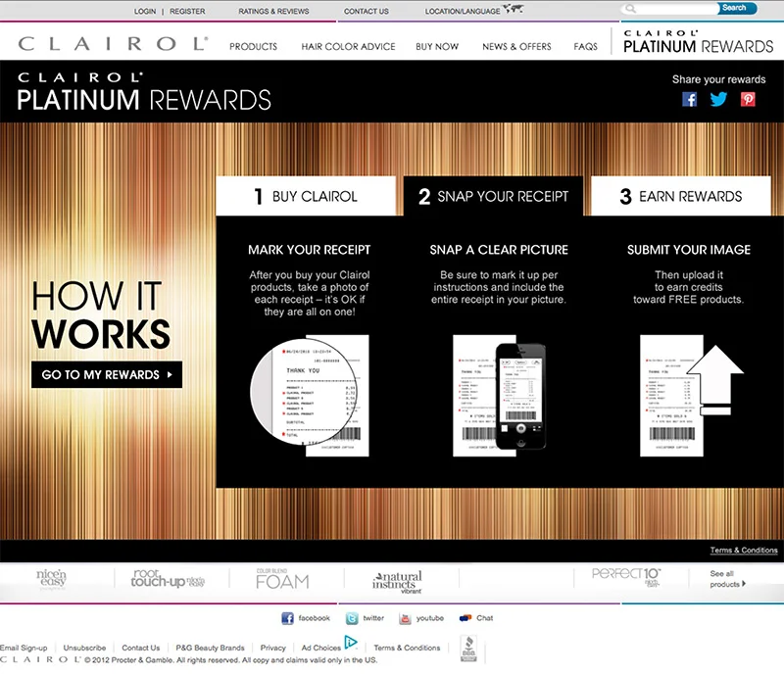
Task: Click the Share your rewards text
Action: [x=718, y=79]
